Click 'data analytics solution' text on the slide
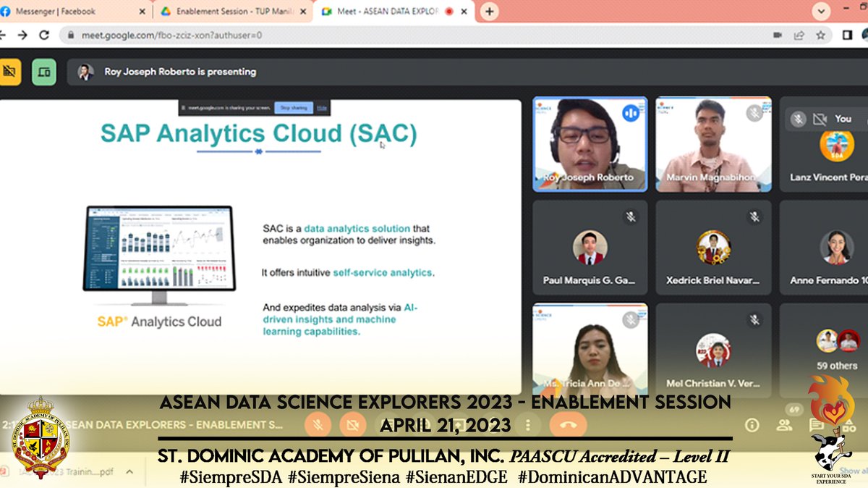This screenshot has height=488, width=868. pos(357,228)
